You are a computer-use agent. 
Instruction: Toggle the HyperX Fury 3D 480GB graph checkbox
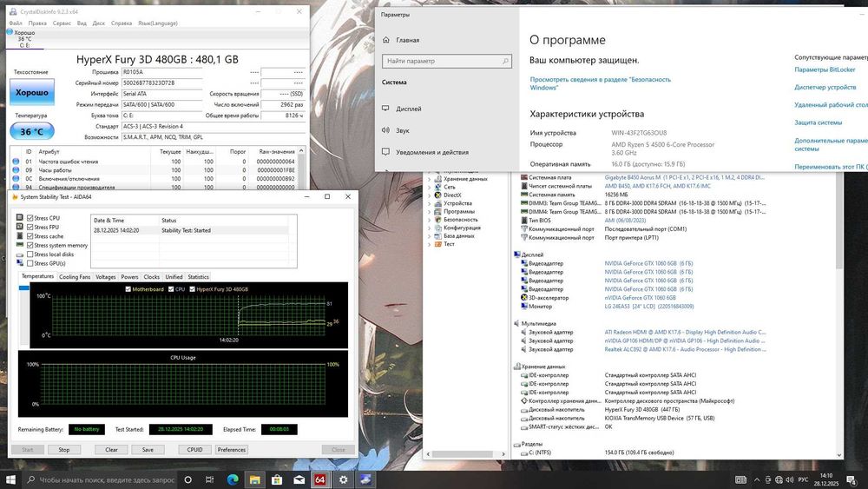pos(192,289)
